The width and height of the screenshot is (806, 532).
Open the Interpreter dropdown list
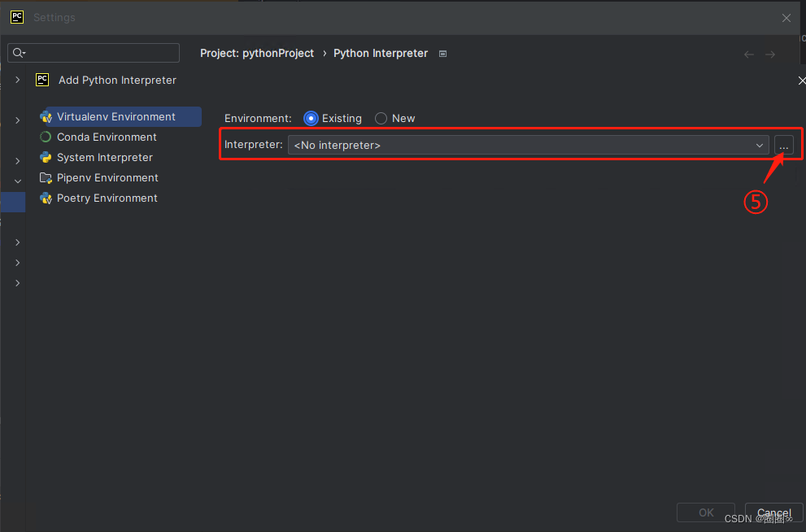[x=529, y=145]
